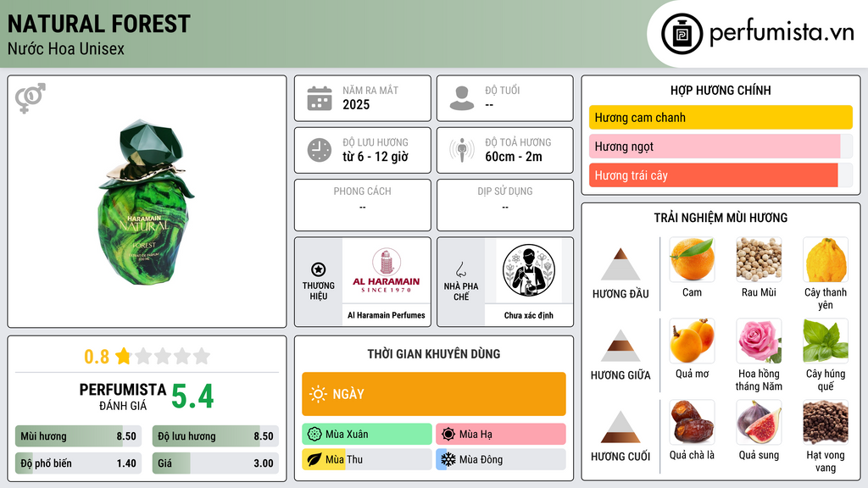
Task: Click the sun icon for Mùa Hạ
Action: [448, 435]
